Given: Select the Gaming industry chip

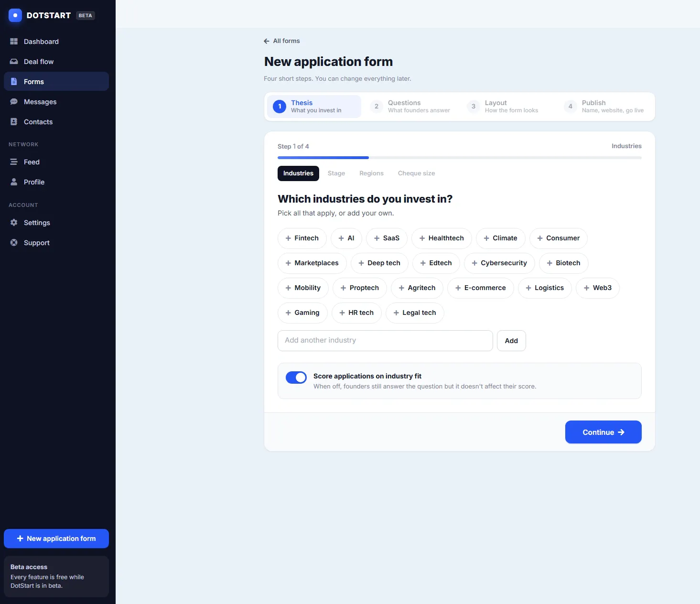Looking at the screenshot, I should click(x=302, y=313).
